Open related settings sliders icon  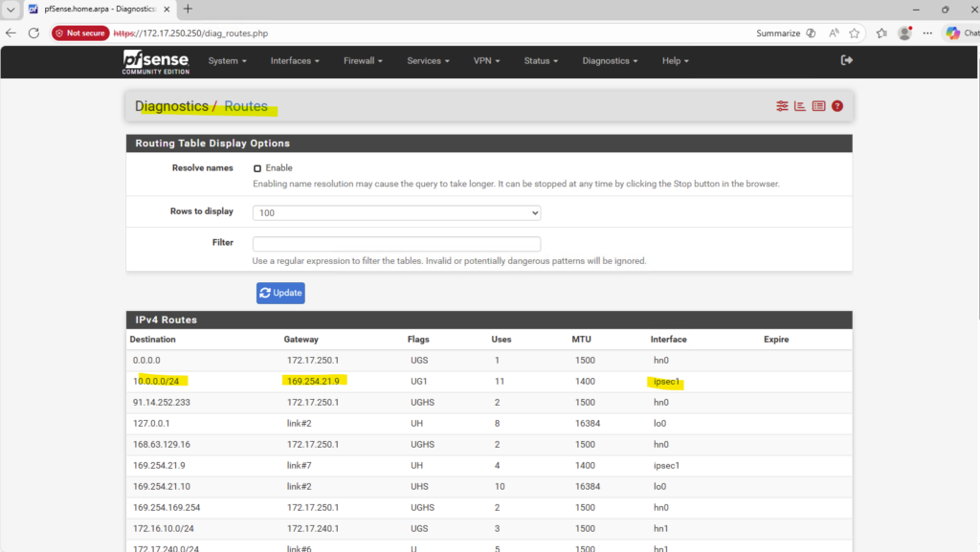782,106
